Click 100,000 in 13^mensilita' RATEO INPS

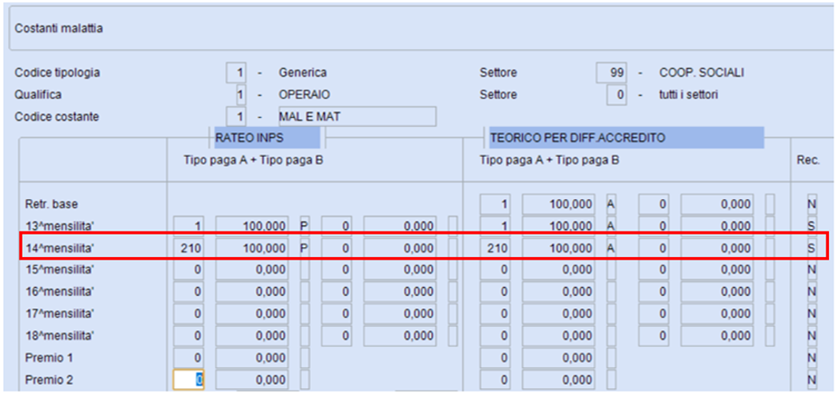(252, 226)
